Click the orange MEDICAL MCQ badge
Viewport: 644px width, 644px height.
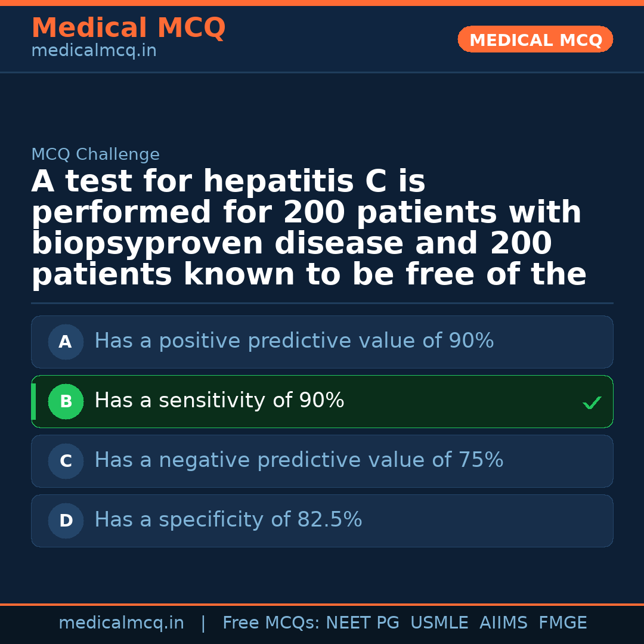tap(535, 40)
